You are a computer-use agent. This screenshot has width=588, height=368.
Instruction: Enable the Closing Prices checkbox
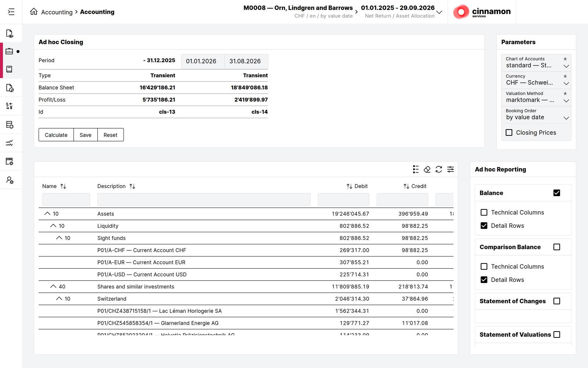(x=509, y=132)
